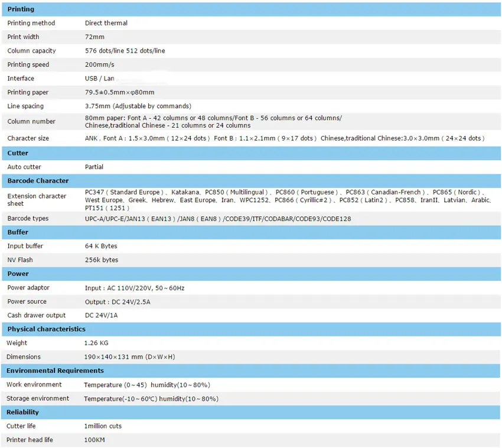Select 'Temperature (0~45) humidity(10~80%)' value
Viewport: 502px width, 448px height.
[x=146, y=385]
